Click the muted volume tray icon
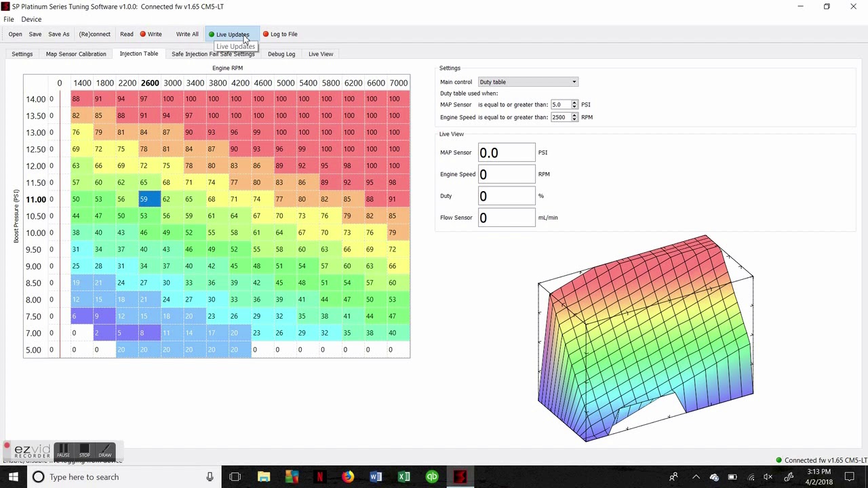 coord(769,477)
